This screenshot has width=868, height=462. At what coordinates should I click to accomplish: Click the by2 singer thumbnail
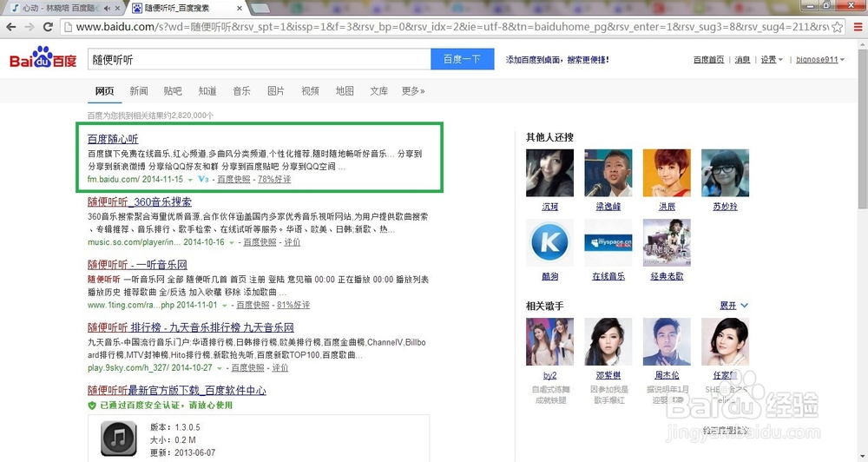[x=549, y=342]
